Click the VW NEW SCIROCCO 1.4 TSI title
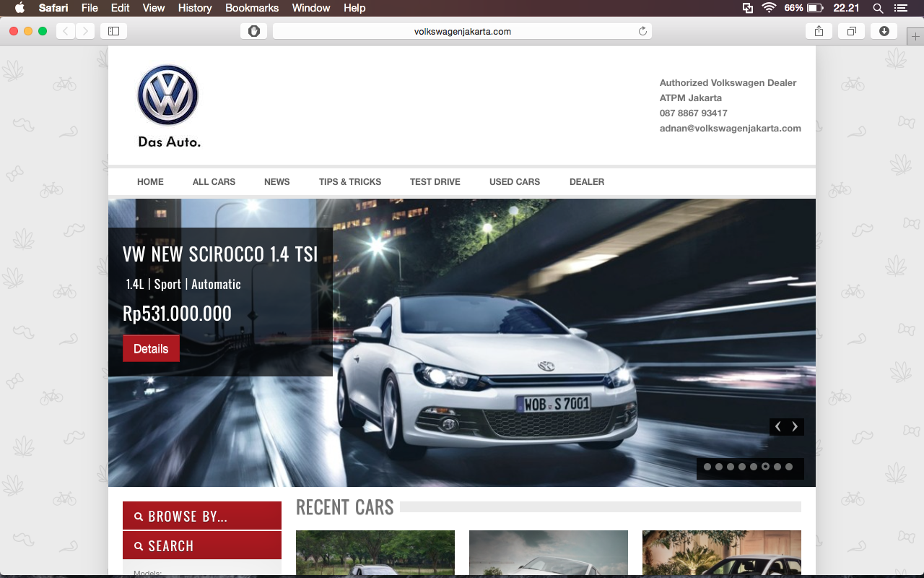The height and width of the screenshot is (578, 924). pos(220,254)
